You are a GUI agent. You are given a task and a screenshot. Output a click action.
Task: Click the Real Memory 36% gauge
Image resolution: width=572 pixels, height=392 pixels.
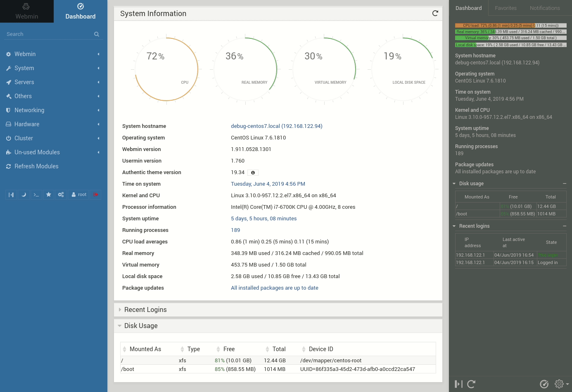(245, 69)
